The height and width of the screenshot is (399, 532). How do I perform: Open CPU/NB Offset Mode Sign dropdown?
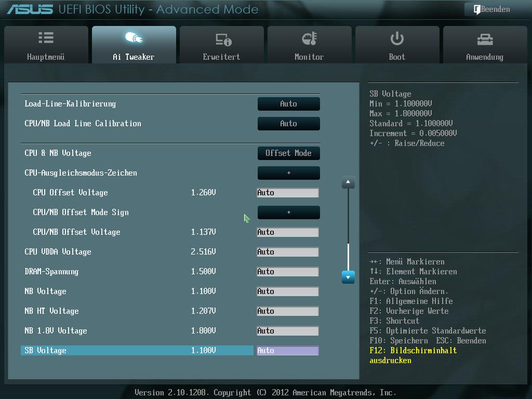point(289,212)
